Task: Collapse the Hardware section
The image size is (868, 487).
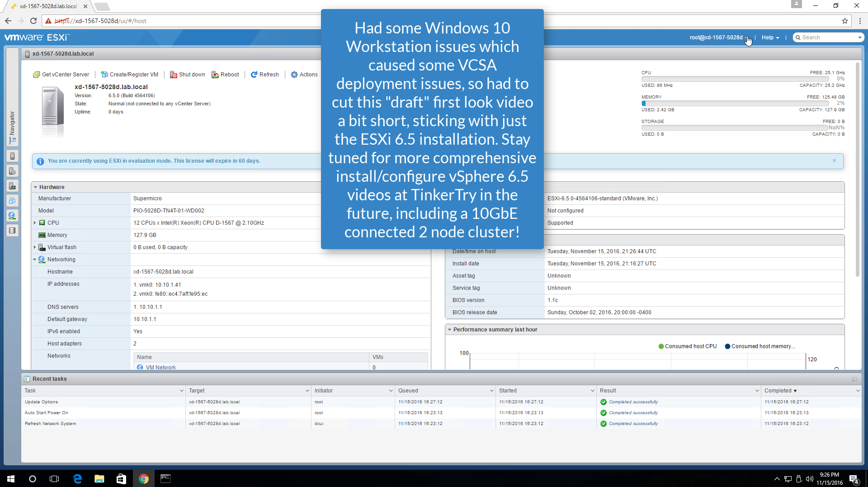Action: pos(35,187)
